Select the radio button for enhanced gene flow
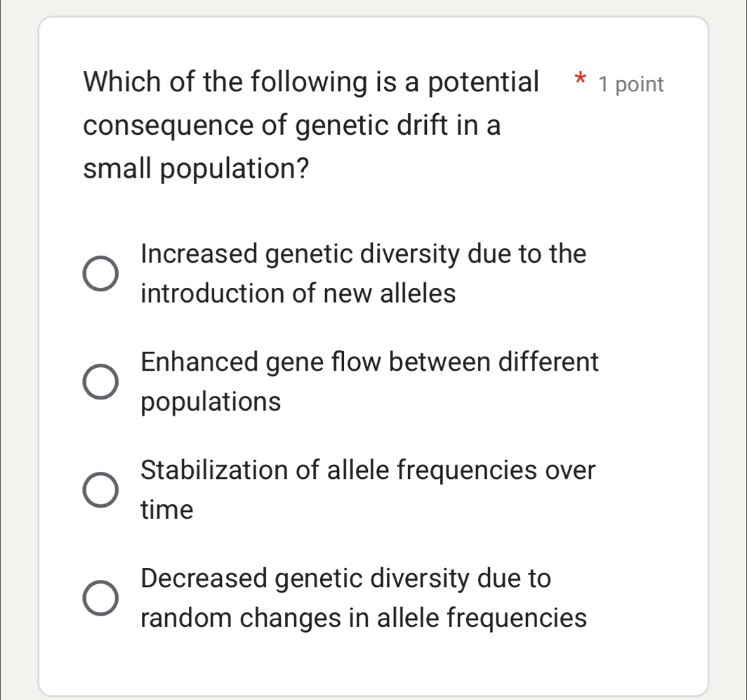This screenshot has width=747, height=700. click(x=100, y=381)
